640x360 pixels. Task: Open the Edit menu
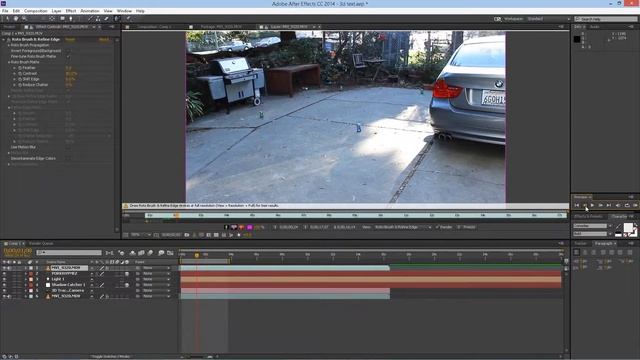(x=16, y=11)
